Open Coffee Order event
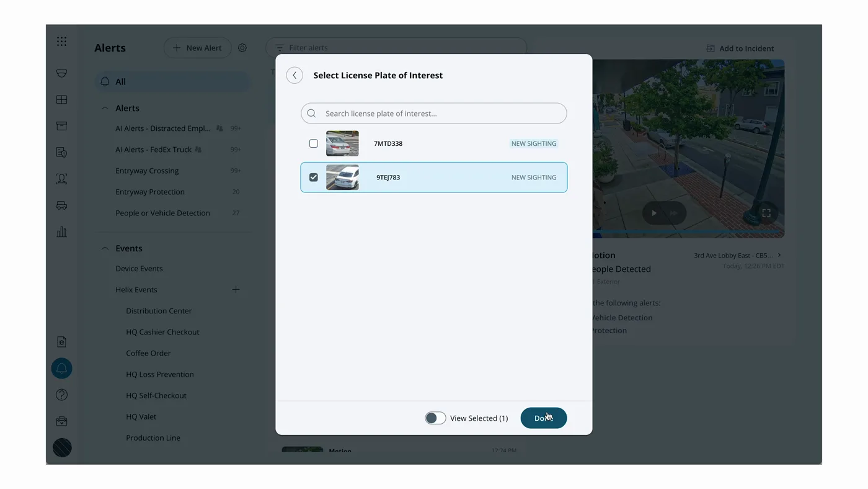This screenshot has width=868, height=489. coord(148,353)
